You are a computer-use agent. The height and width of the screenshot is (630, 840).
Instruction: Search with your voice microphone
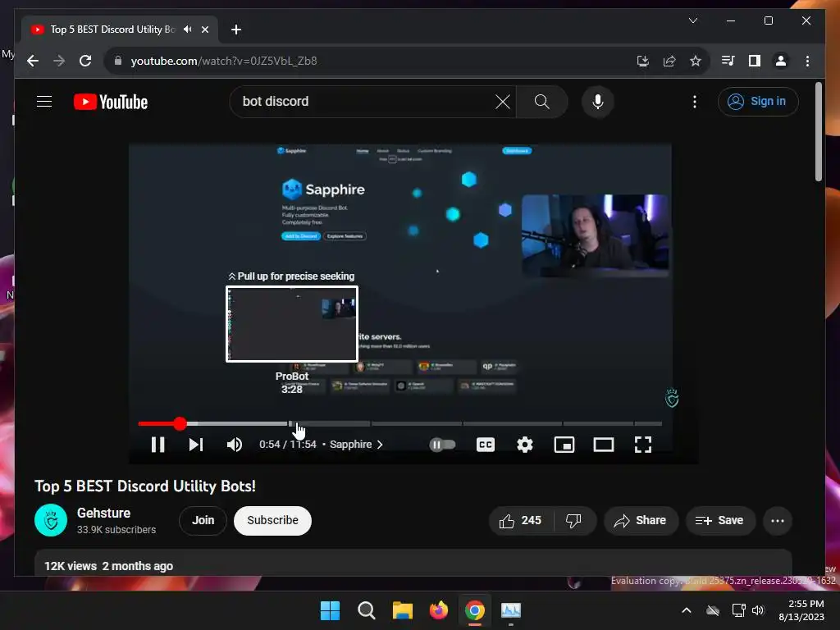click(598, 101)
